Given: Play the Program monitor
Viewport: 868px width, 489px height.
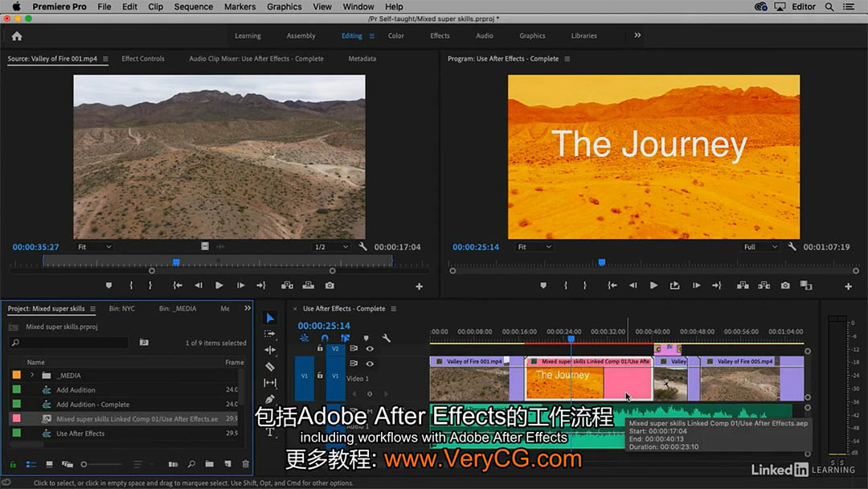Looking at the screenshot, I should pyautogui.click(x=653, y=286).
